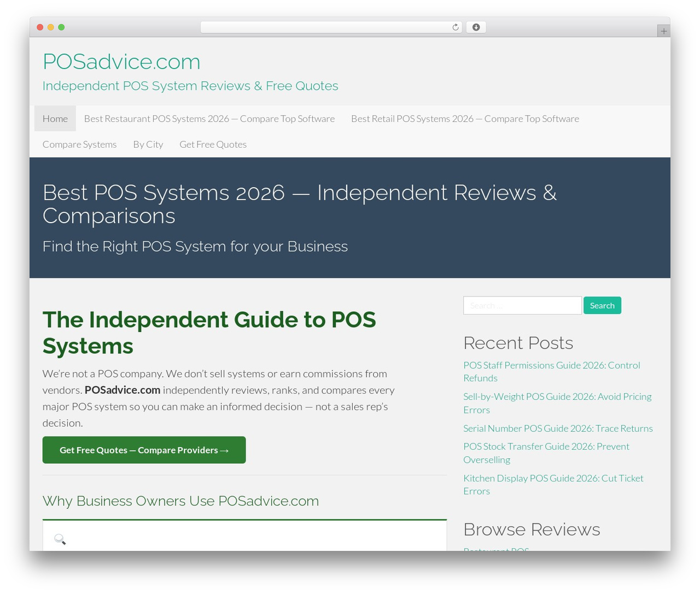This screenshot has height=593, width=700.
Task: Click the Browse Reviews heading
Action: tap(532, 530)
